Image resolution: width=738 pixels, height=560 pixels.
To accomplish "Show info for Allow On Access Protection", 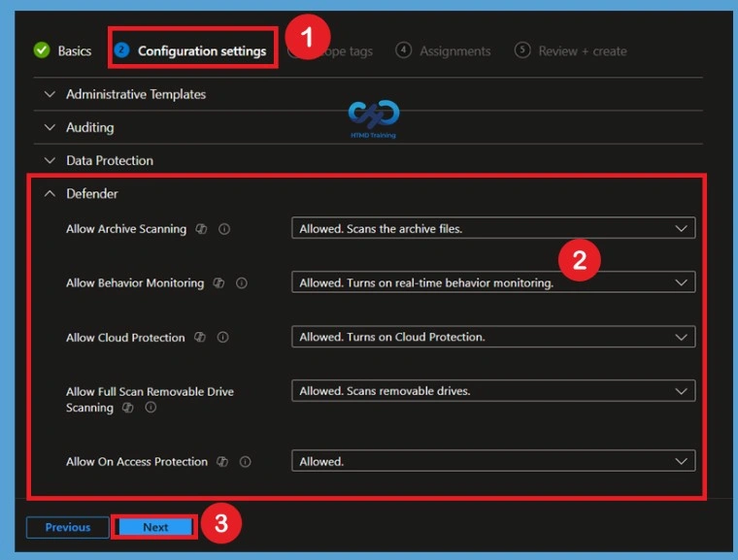I will pyautogui.click(x=246, y=462).
